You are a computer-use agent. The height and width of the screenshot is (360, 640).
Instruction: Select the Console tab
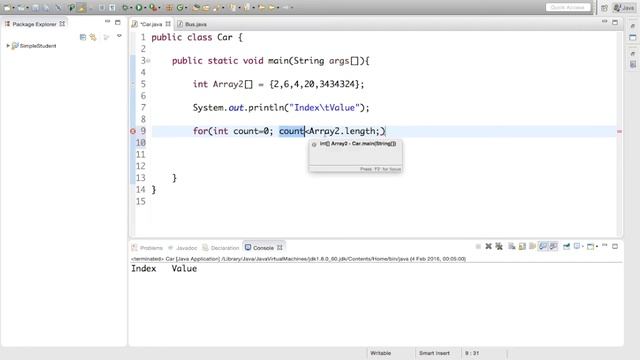(x=263, y=248)
